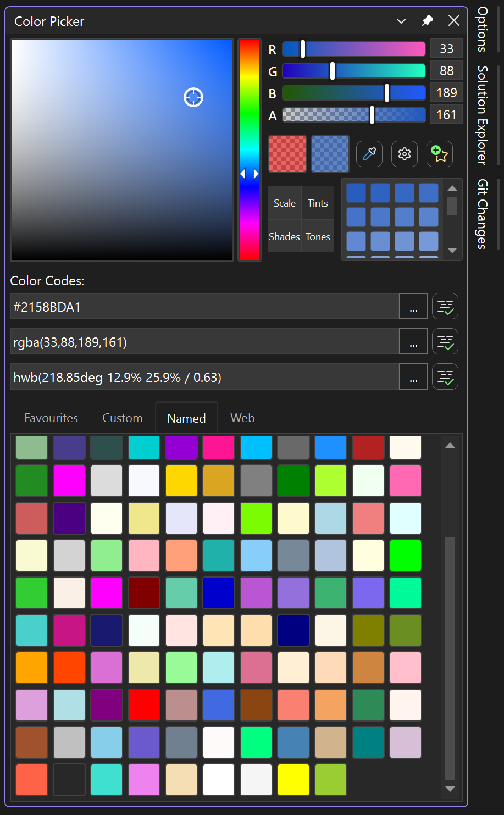The image size is (504, 815).
Task: Generate Shades of the current color
Action: (x=284, y=236)
